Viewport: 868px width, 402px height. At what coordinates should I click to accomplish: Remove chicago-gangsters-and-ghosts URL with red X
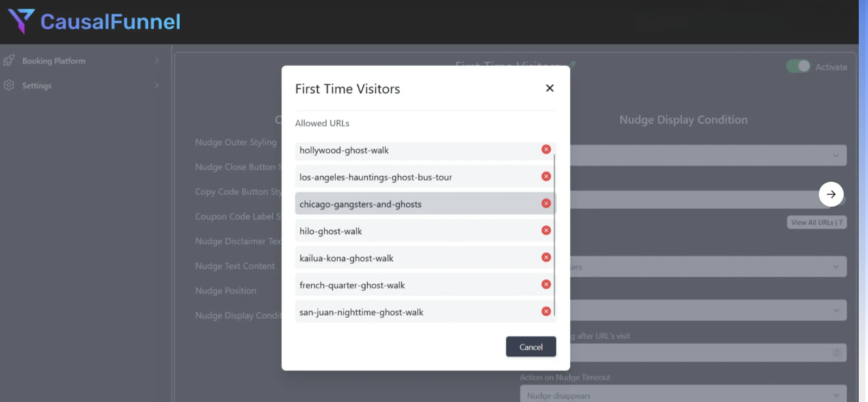coord(546,203)
